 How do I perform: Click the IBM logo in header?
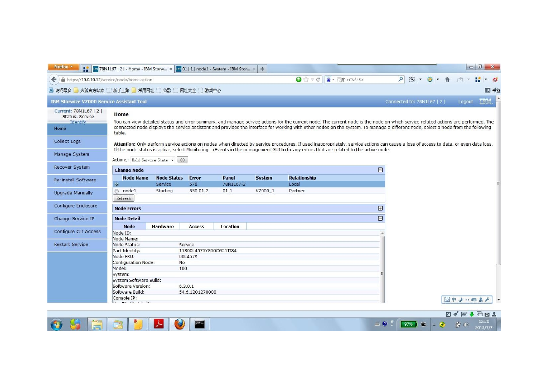point(486,101)
